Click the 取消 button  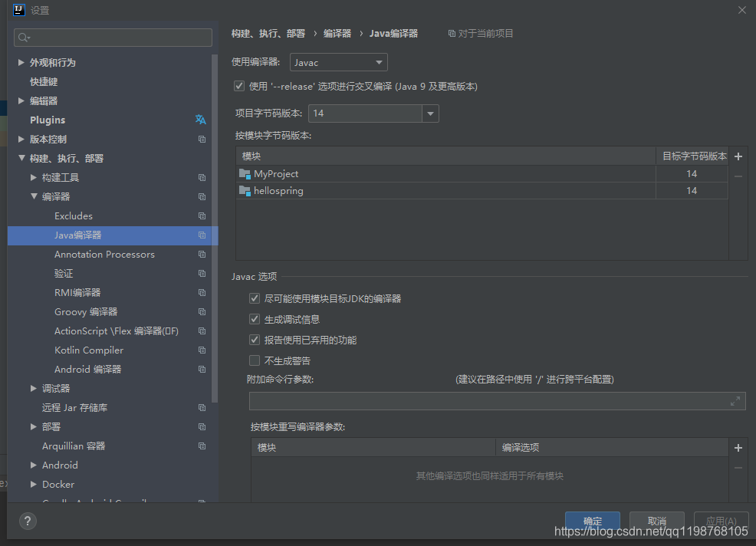coord(656,520)
